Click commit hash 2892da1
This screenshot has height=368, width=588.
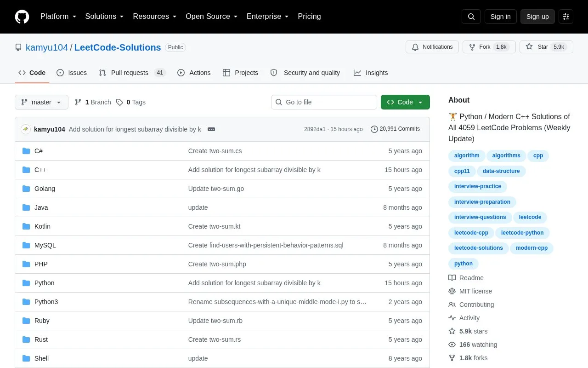point(315,129)
